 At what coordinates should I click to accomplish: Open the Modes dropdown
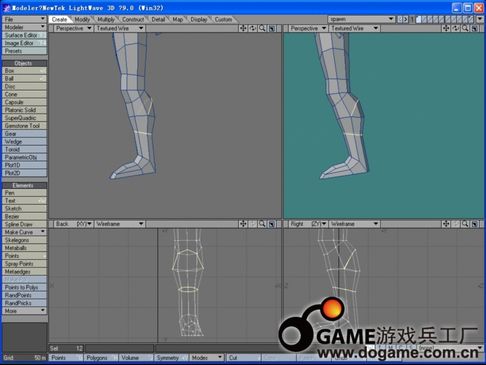(x=207, y=358)
